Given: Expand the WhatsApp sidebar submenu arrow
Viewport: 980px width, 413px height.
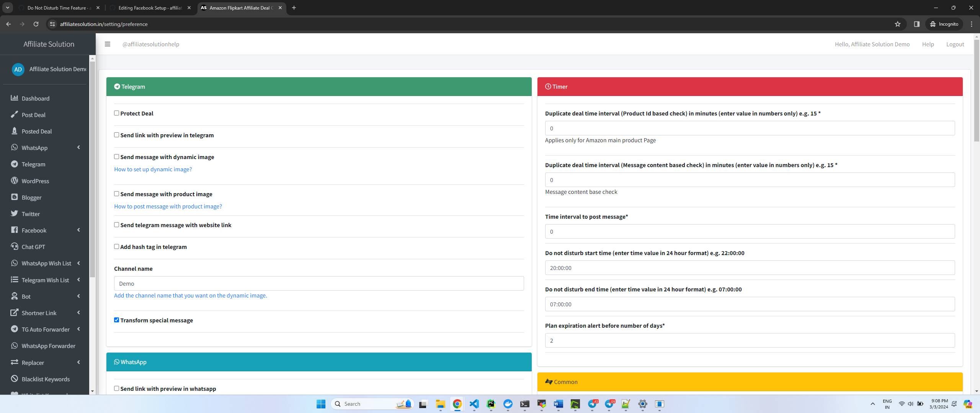Looking at the screenshot, I should 78,148.
